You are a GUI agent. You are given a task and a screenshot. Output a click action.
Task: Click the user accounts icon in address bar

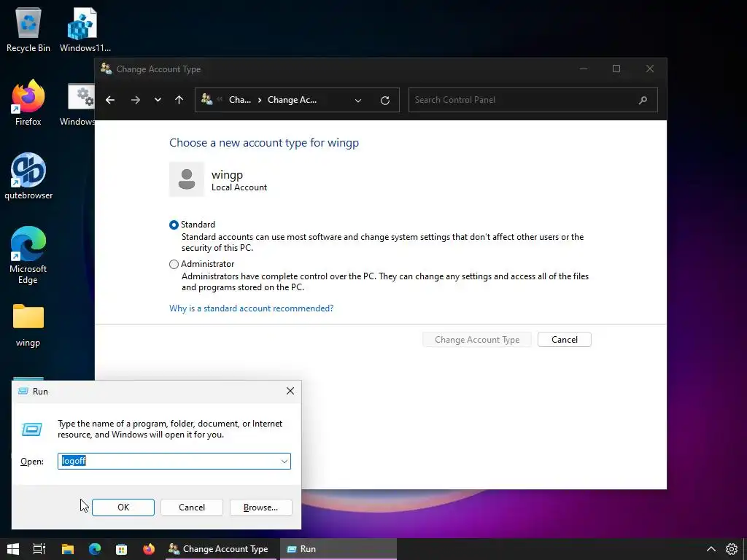(206, 99)
